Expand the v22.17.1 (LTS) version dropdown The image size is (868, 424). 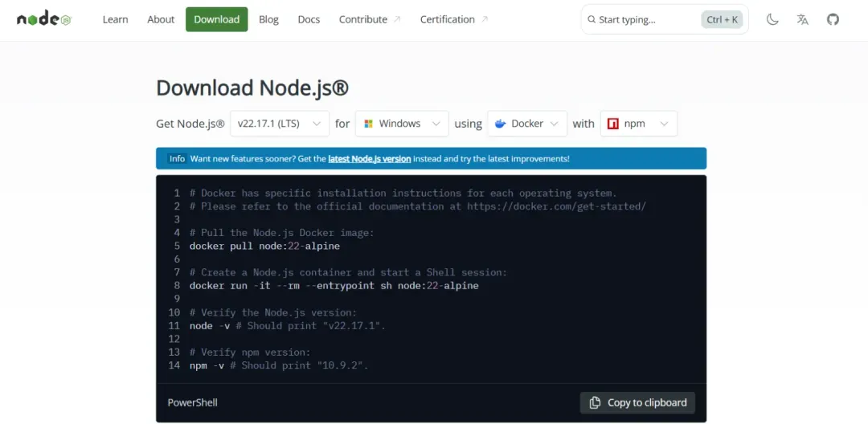(x=280, y=124)
